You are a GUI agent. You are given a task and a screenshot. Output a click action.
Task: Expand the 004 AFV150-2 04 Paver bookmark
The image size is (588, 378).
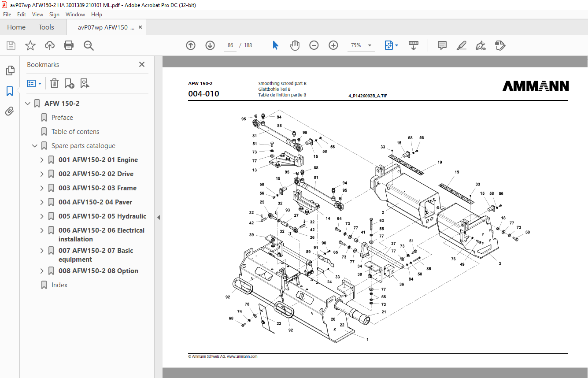click(42, 202)
